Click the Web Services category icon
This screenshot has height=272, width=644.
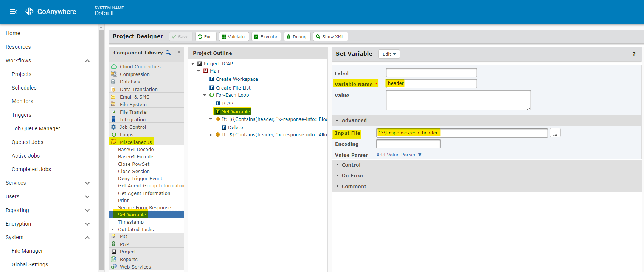pyautogui.click(x=113, y=267)
